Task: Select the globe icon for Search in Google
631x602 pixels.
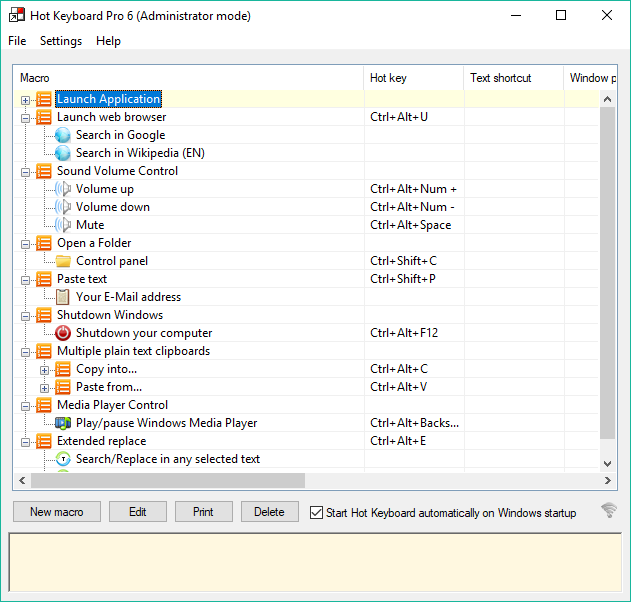Action: 63,135
